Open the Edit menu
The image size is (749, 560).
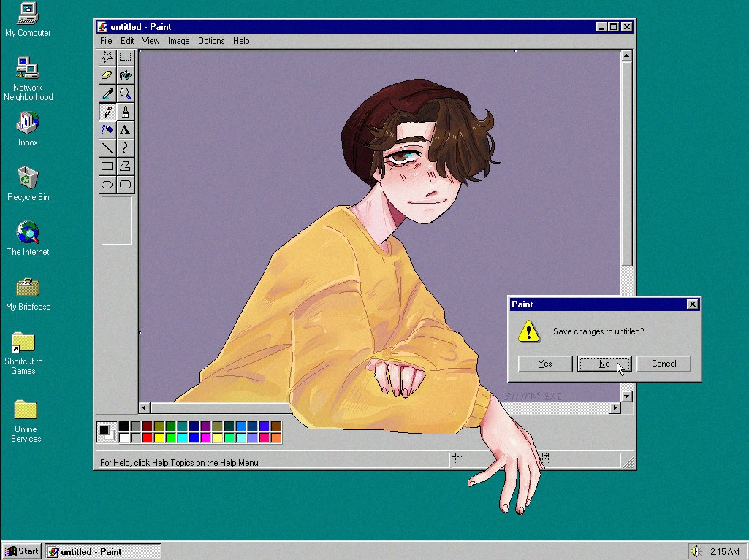[x=126, y=41]
